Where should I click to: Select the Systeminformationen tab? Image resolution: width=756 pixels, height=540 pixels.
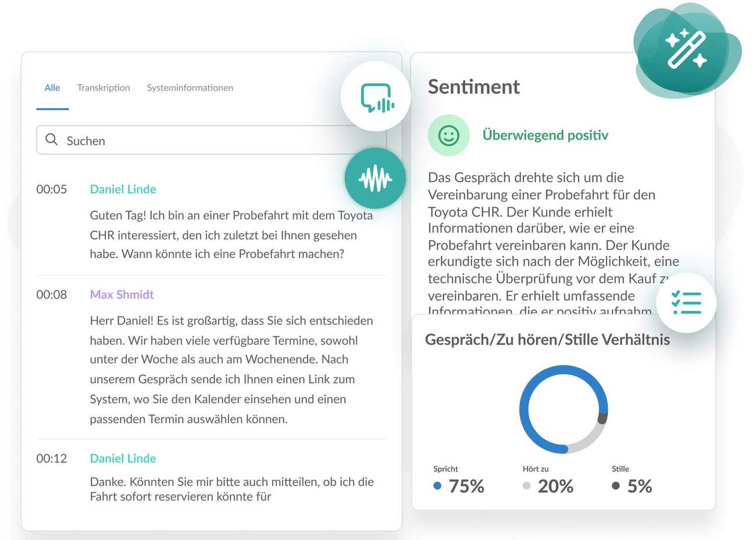coord(190,88)
